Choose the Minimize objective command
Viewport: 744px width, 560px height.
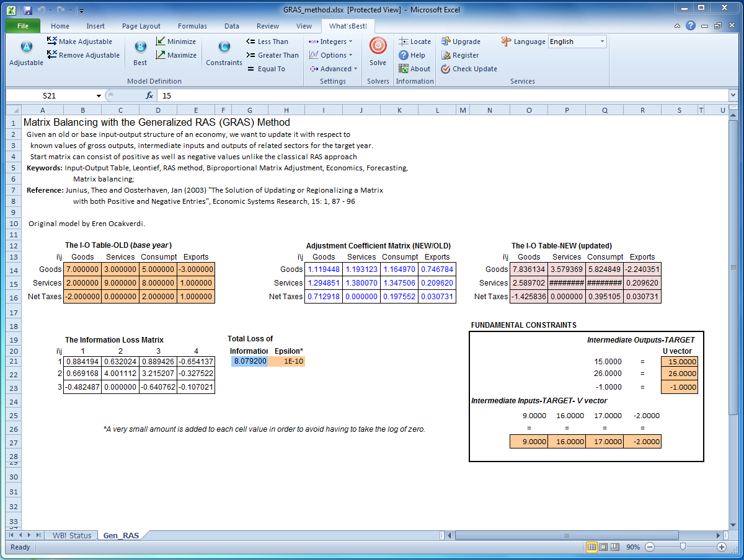pos(176,42)
